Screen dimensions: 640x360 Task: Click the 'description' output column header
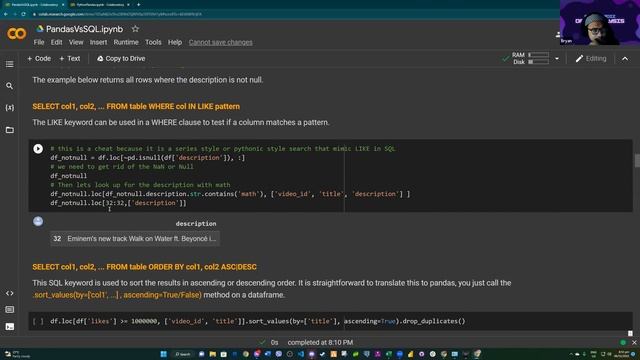pos(196,224)
